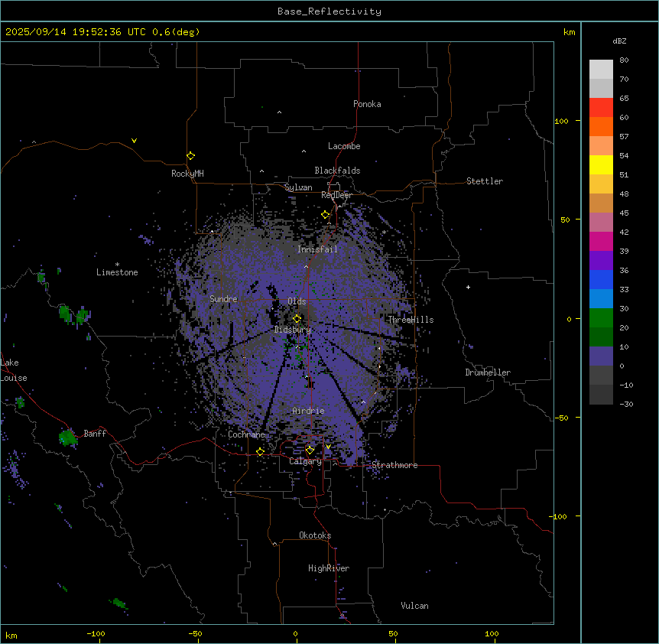Choose the bright green 20-30 dBZ legend swatch
The width and height of the screenshot is (659, 644).
pos(601,318)
